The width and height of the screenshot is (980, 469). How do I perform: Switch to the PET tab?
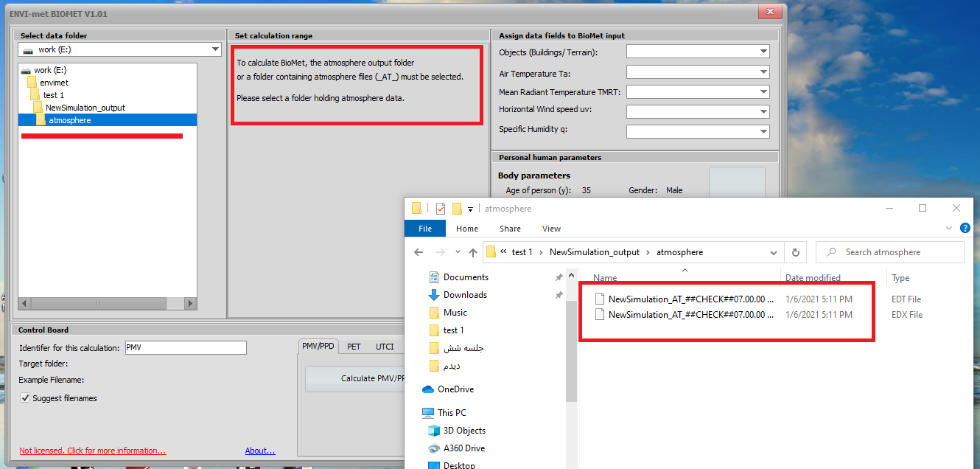(354, 347)
